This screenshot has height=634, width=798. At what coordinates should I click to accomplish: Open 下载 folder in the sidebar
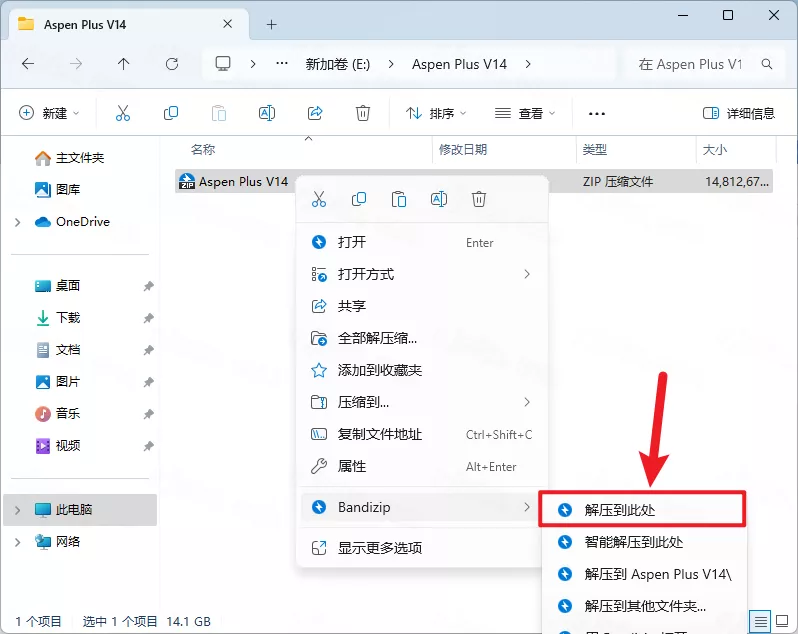click(x=68, y=318)
